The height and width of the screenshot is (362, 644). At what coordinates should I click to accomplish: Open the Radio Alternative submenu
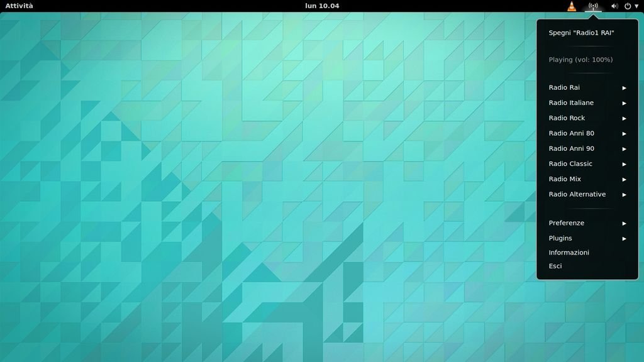point(587,194)
